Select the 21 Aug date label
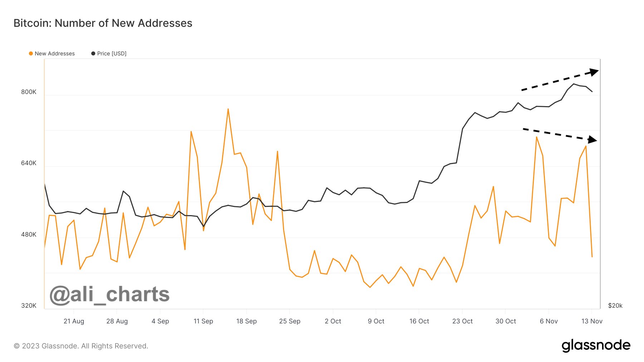This screenshot has width=644, height=362. point(74,321)
